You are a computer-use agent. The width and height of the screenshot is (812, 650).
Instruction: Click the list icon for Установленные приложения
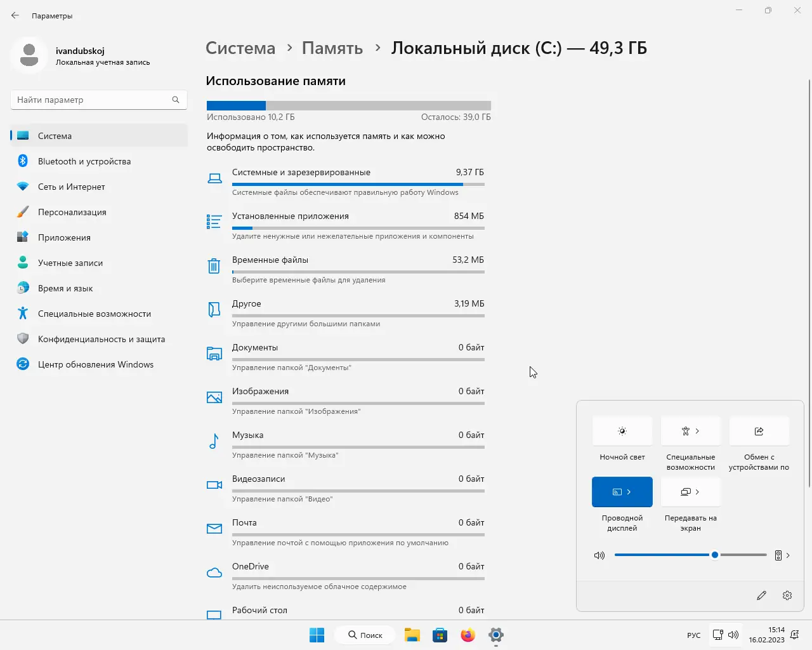(214, 222)
